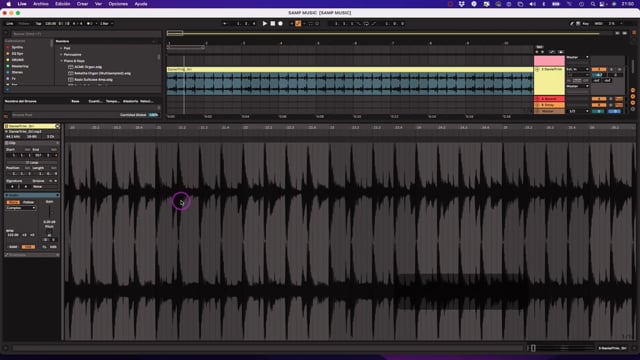Toggle the Warp button in clip view
Screen dimensions: 640x360
tap(13, 202)
